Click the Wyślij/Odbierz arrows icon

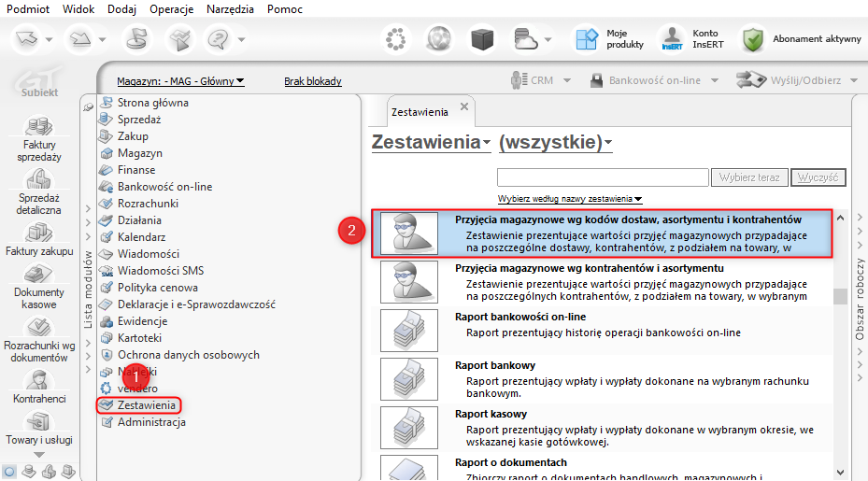pos(750,80)
